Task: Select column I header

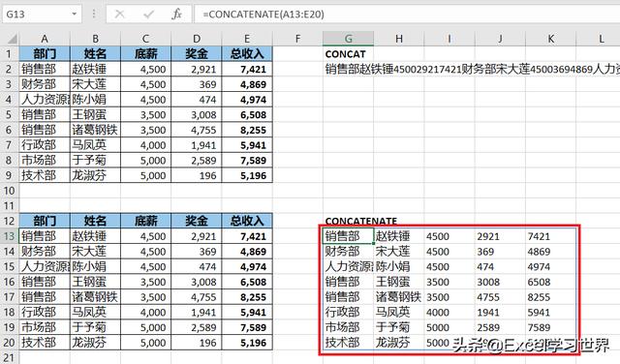Action: click(449, 39)
